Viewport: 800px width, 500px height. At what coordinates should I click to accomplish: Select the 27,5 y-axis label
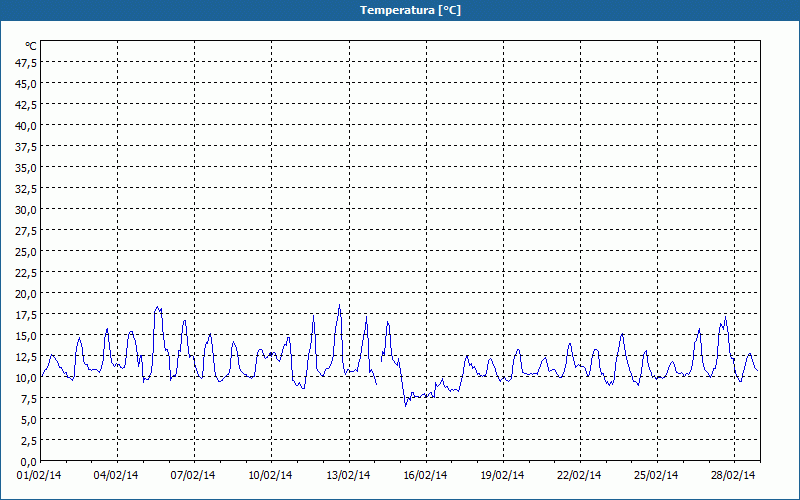click(27, 231)
